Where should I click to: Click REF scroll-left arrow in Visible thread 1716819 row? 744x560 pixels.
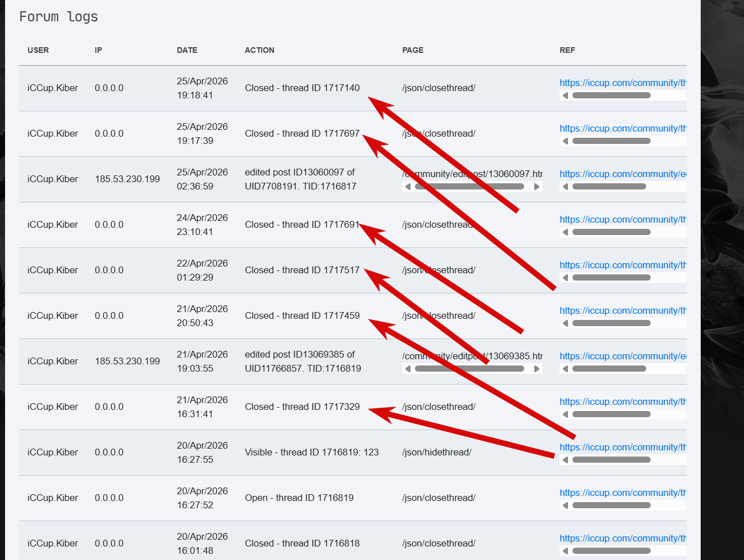pos(566,460)
